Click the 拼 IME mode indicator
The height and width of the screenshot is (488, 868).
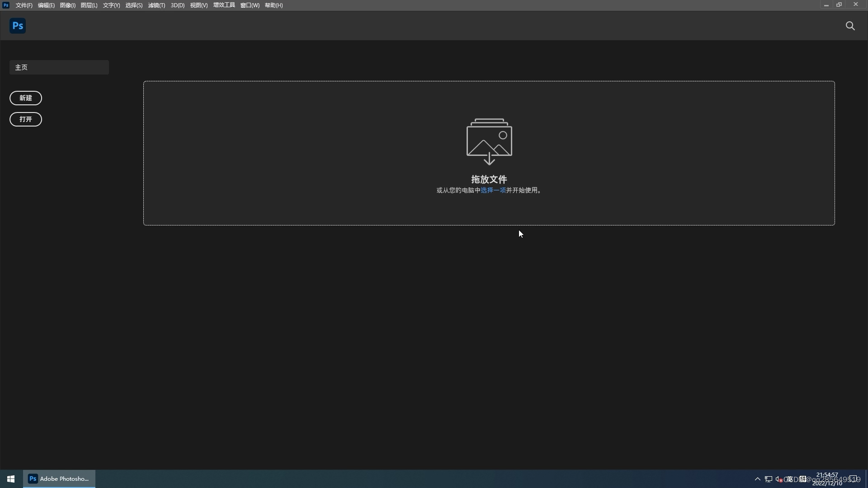pyautogui.click(x=803, y=479)
